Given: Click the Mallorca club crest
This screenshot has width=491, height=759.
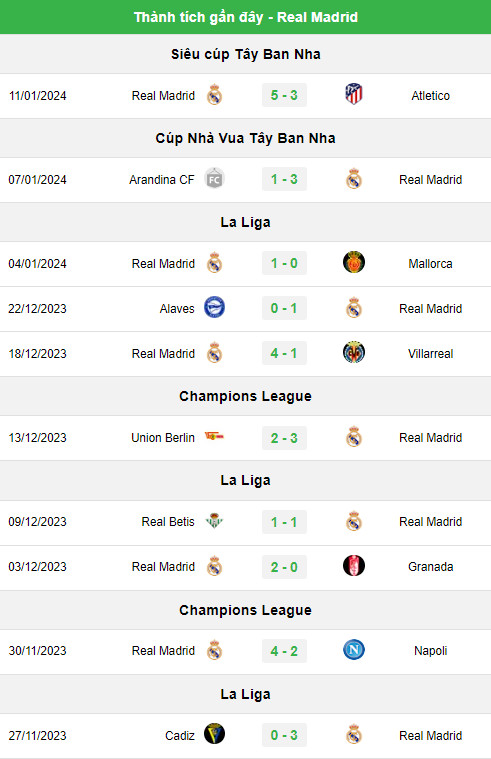Looking at the screenshot, I should [353, 263].
